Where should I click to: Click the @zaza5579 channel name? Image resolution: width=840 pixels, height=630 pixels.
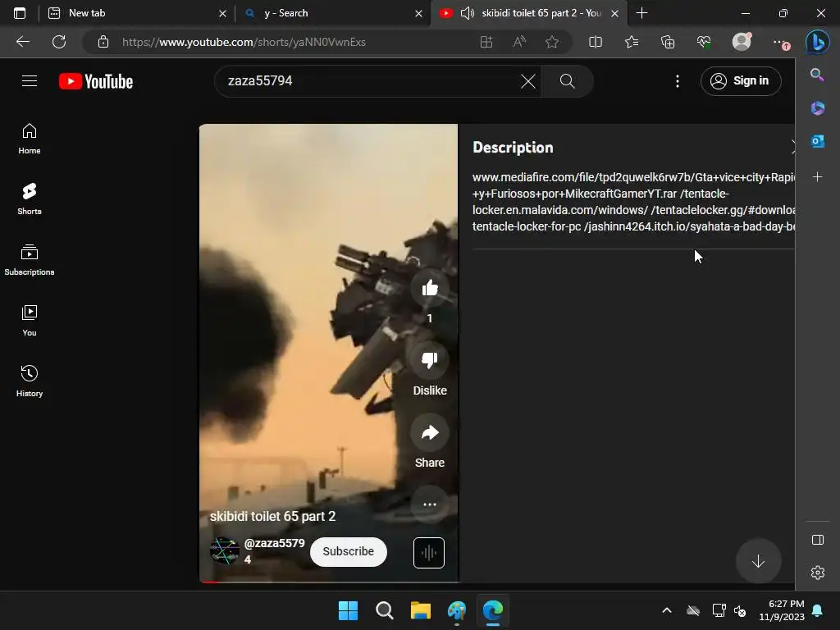click(274, 550)
